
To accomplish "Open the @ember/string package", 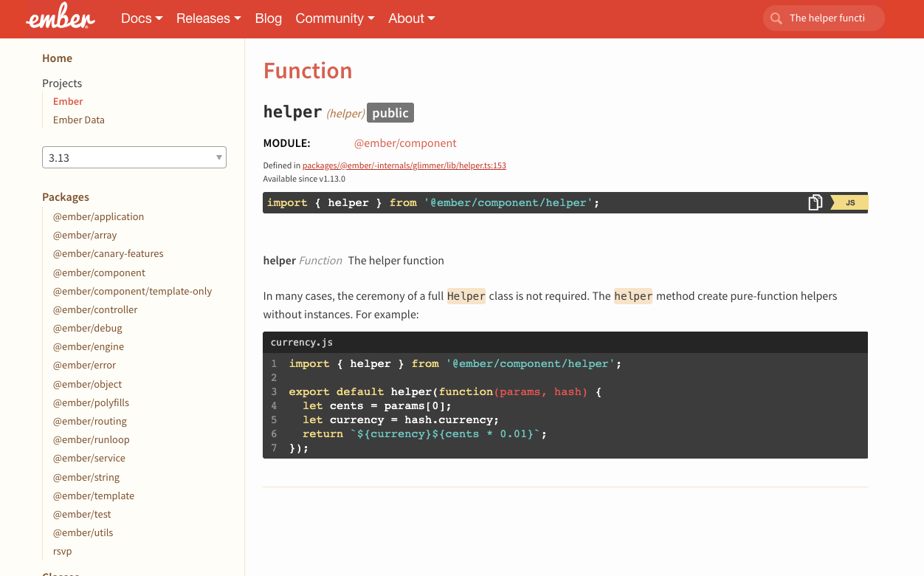I will click(x=86, y=477).
